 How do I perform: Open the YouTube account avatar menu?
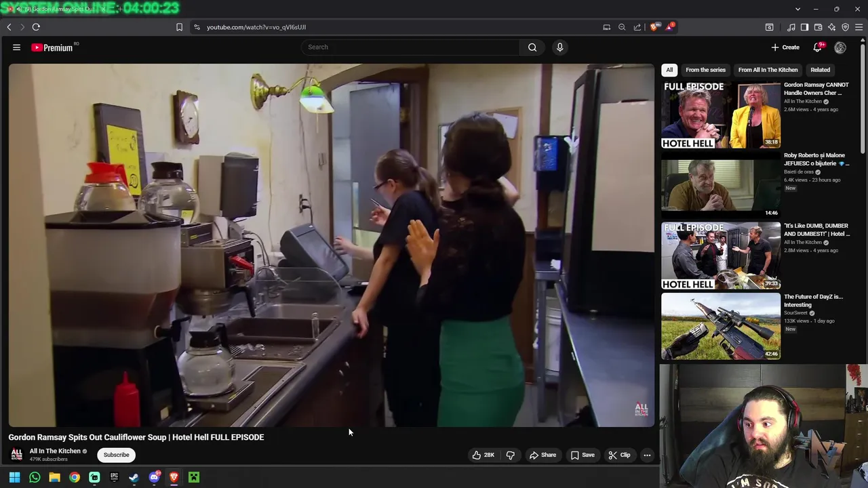tap(840, 47)
